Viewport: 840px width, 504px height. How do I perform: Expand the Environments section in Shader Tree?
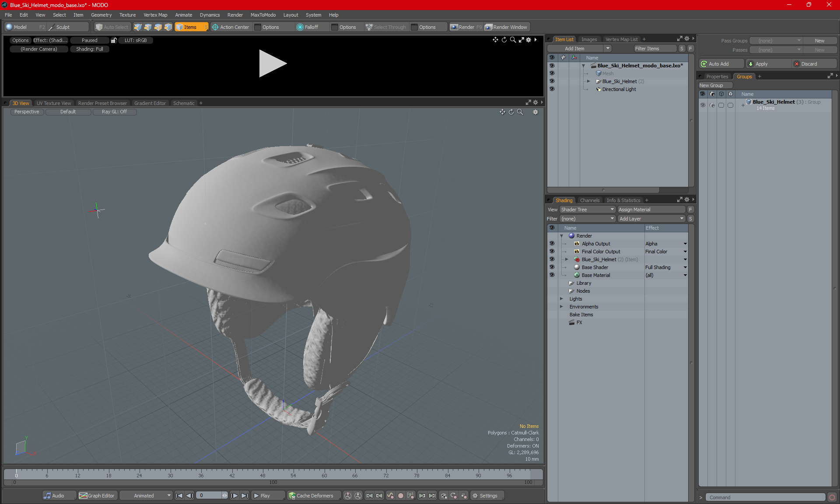pos(561,306)
